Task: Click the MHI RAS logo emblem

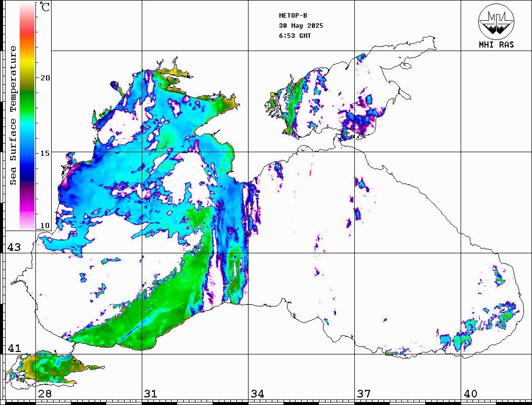Action: click(497, 21)
